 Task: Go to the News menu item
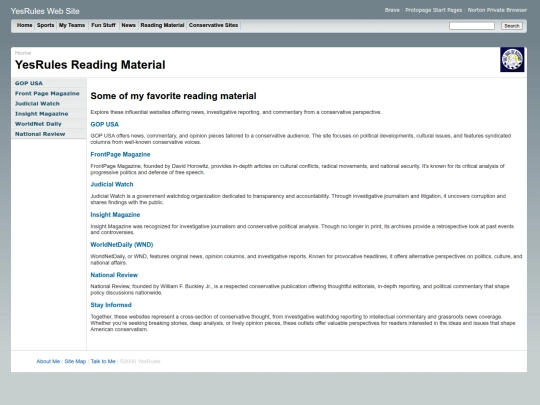128,25
